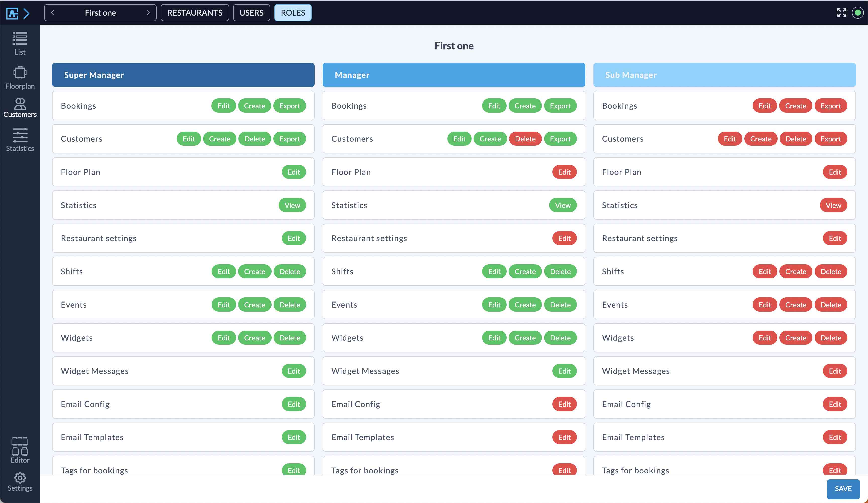868x503 pixels.
Task: Open the RESTAURANTS tab
Action: pos(195,13)
